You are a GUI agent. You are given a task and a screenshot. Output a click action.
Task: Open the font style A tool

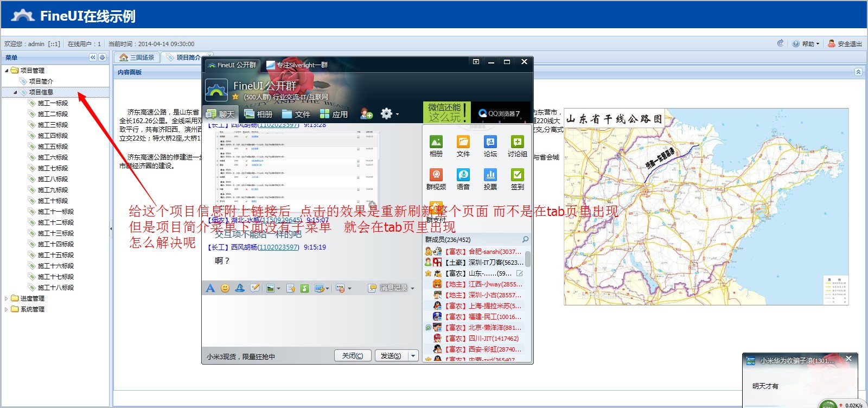pyautogui.click(x=210, y=288)
